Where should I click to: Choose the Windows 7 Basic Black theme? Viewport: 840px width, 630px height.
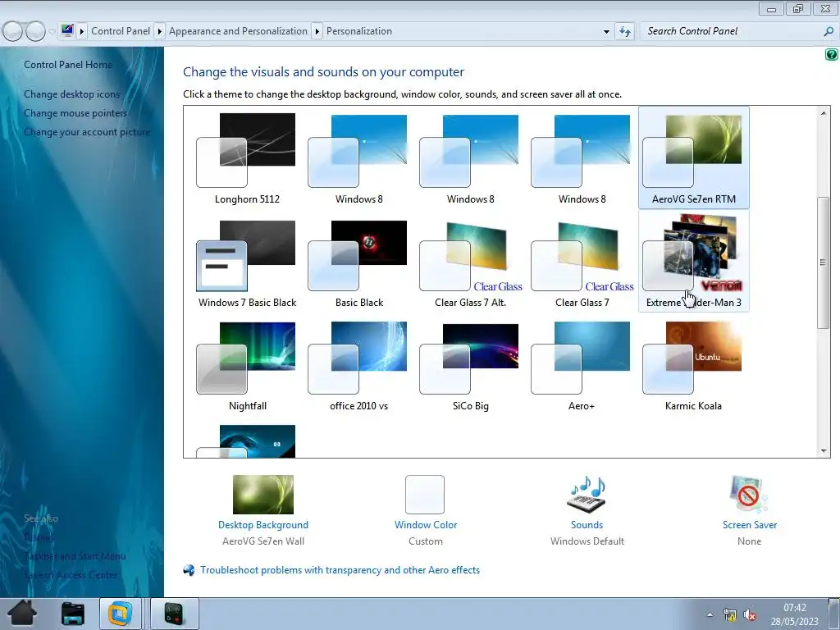(247, 262)
